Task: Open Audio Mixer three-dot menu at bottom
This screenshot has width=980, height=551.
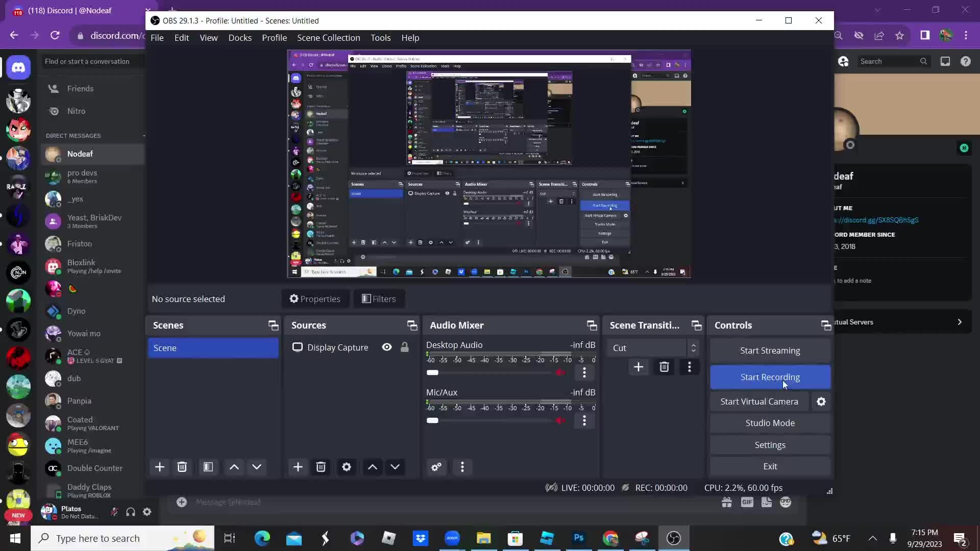Action: (x=462, y=467)
